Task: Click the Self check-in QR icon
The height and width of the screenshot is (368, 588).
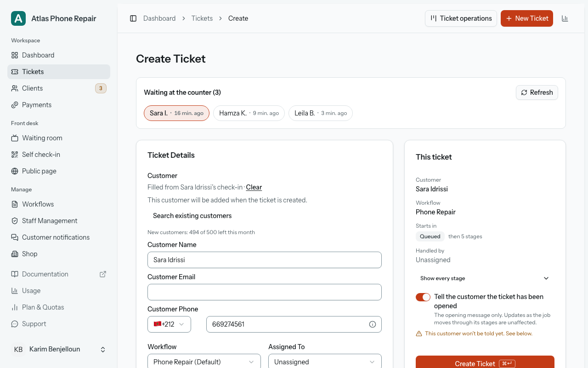Action: [15, 155]
